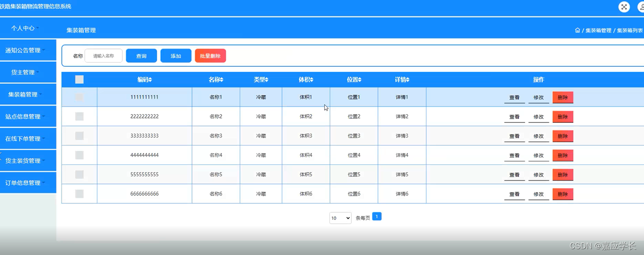644x255 pixels.
Task: Go to page 1 in pagination
Action: [377, 216]
